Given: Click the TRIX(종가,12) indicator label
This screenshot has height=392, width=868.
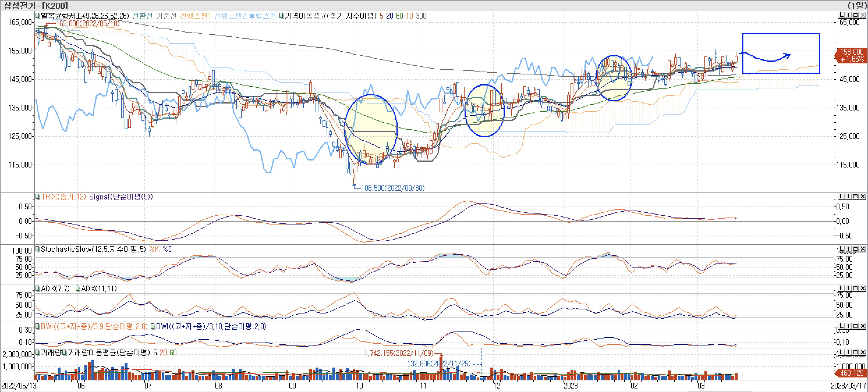Looking at the screenshot, I should click(x=63, y=197).
